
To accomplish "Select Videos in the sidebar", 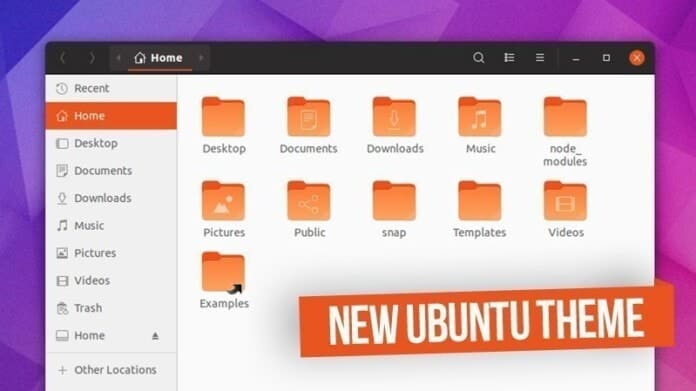I will tap(111, 280).
